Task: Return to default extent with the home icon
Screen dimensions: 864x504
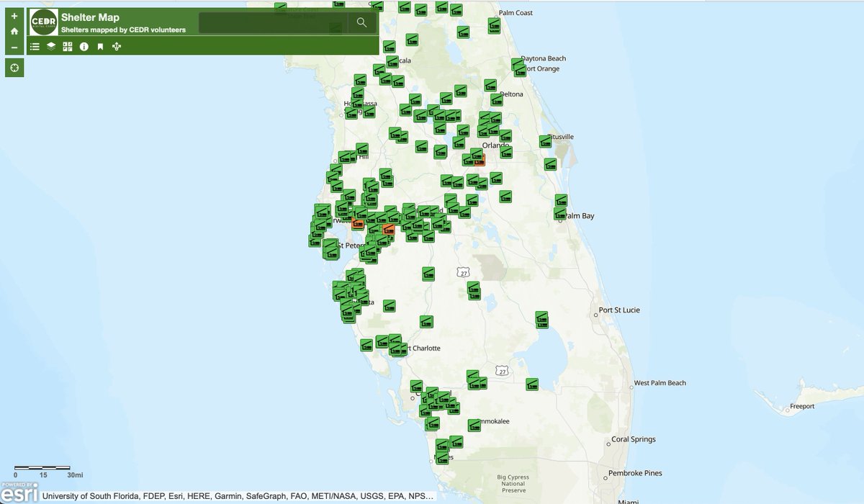Action: pyautogui.click(x=14, y=32)
